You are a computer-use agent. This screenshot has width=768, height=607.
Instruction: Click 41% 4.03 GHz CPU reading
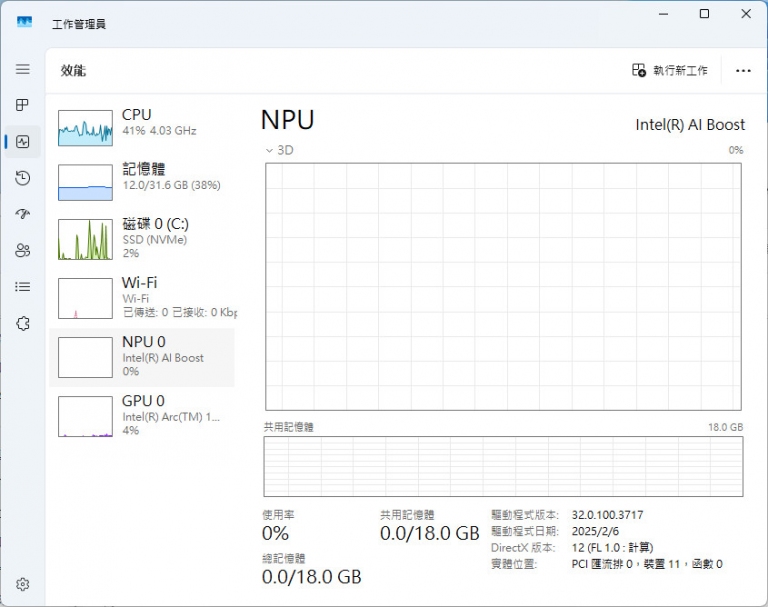coord(159,131)
